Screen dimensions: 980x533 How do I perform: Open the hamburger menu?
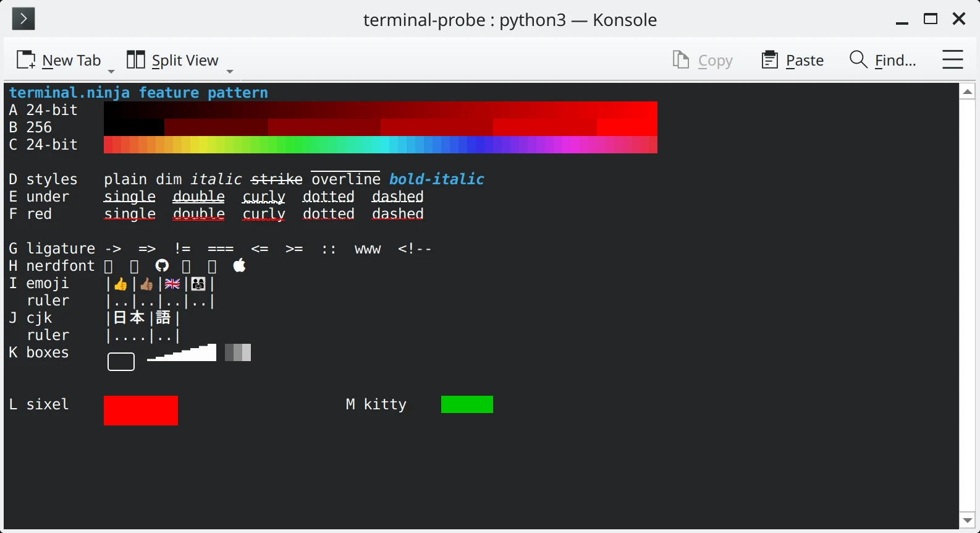953,59
